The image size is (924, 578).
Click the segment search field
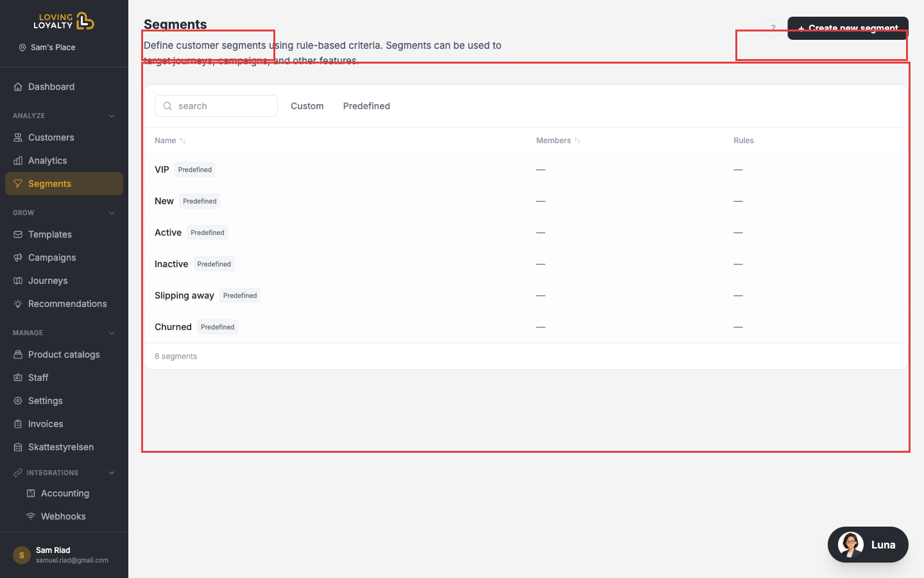tap(216, 106)
